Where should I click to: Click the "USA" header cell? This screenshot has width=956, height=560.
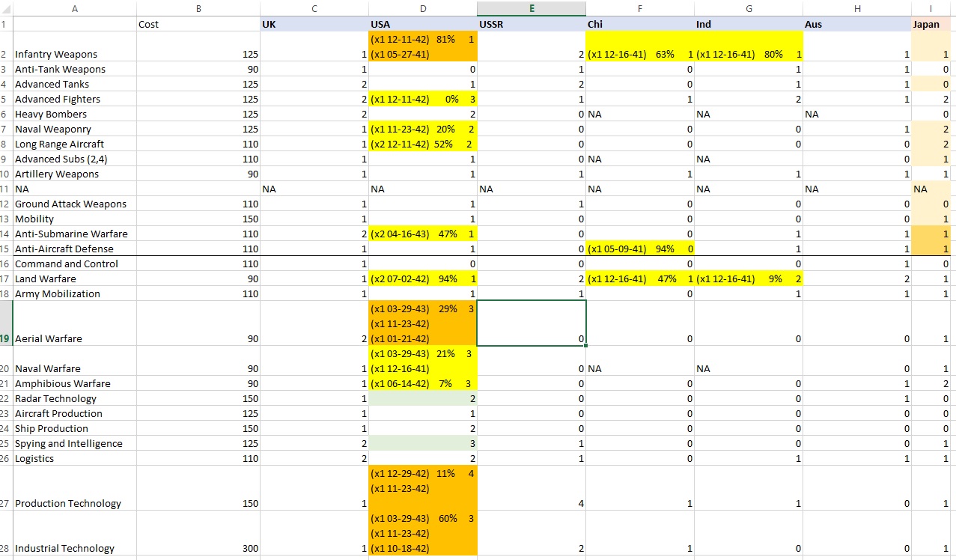point(423,24)
